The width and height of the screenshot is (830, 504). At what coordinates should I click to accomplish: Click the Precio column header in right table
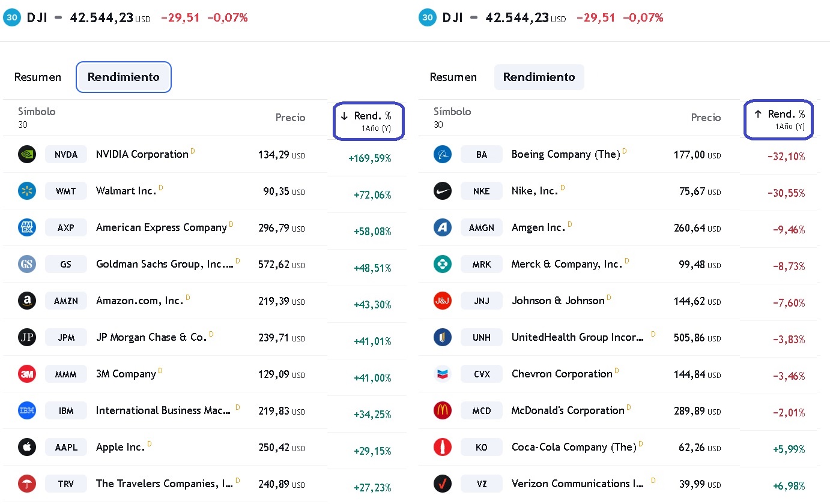point(706,118)
